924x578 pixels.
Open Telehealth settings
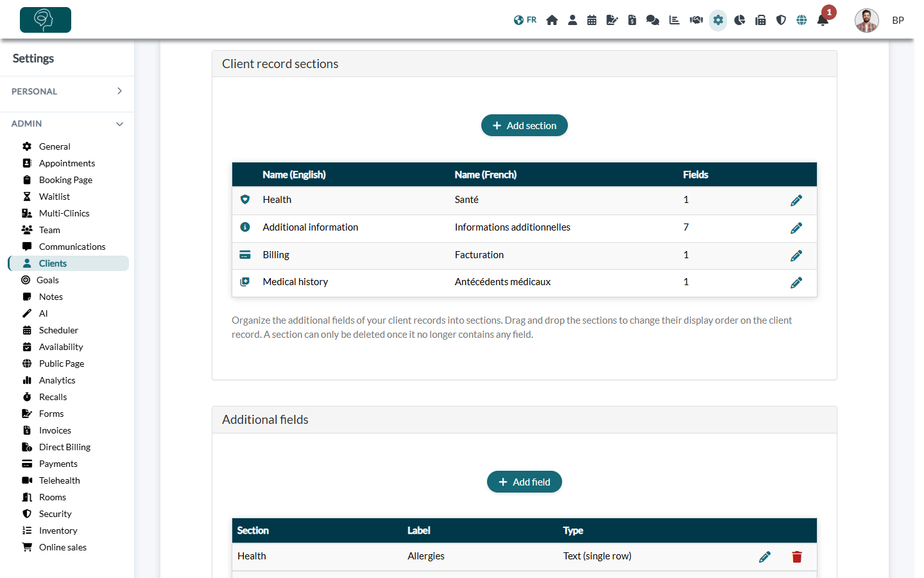click(x=60, y=480)
